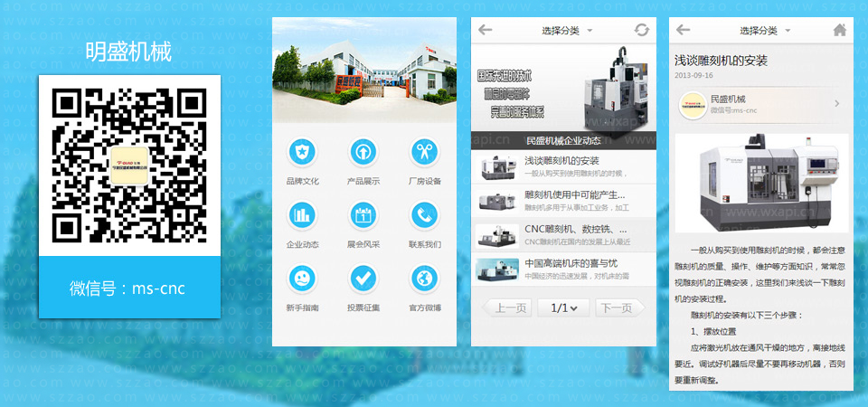Click the home icon in article header
Viewport: 868px width, 407px height.
(840, 30)
